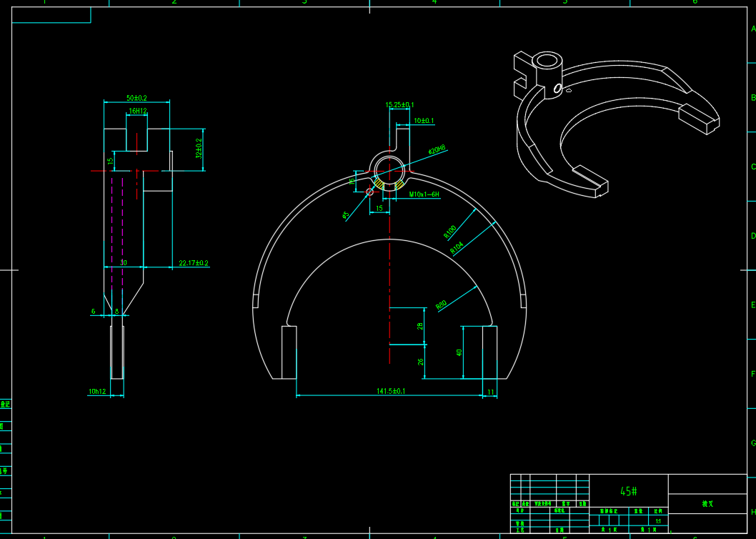The height and width of the screenshot is (539, 756).
Task: Select the 50±0.2 width dimension text
Action: (x=136, y=97)
